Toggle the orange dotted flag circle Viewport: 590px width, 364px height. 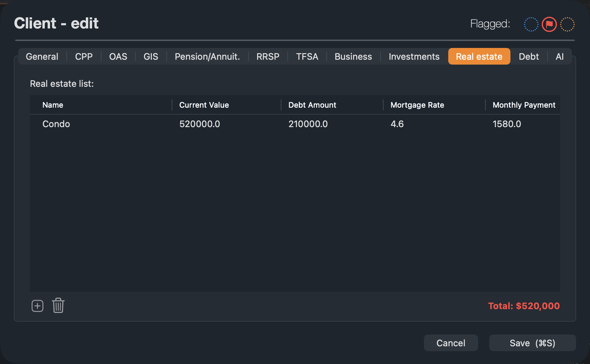click(x=567, y=24)
